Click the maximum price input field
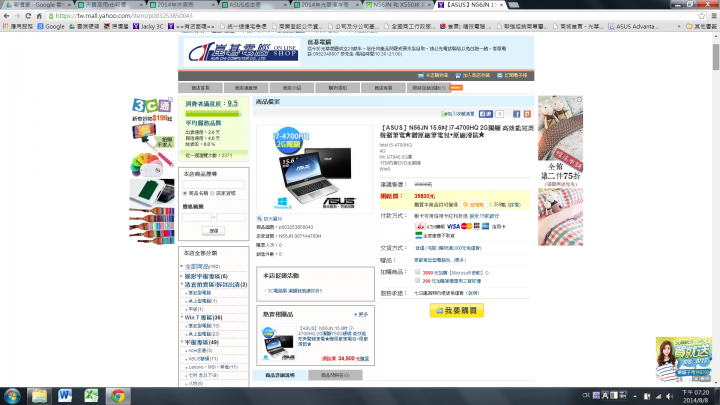This screenshot has width=720, height=405. [x=231, y=217]
